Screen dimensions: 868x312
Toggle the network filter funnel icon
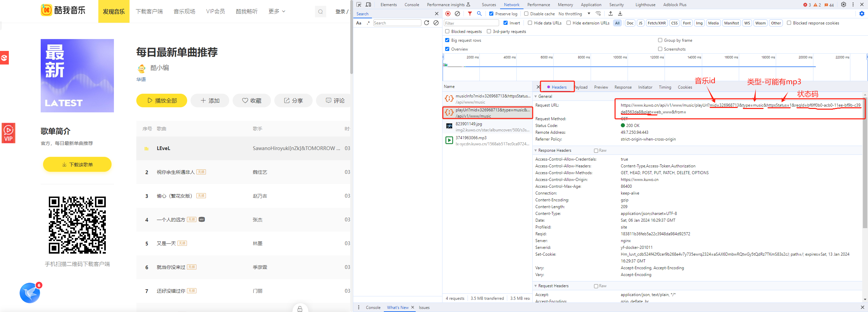(x=470, y=14)
